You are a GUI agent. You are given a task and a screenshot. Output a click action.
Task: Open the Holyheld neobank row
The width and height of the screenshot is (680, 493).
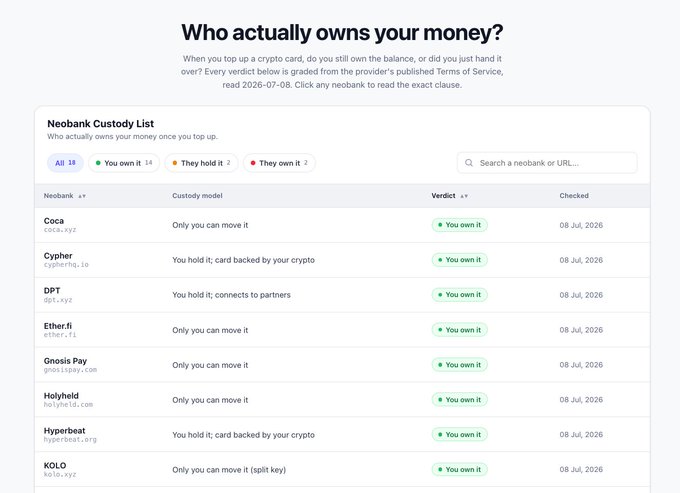click(x=342, y=400)
